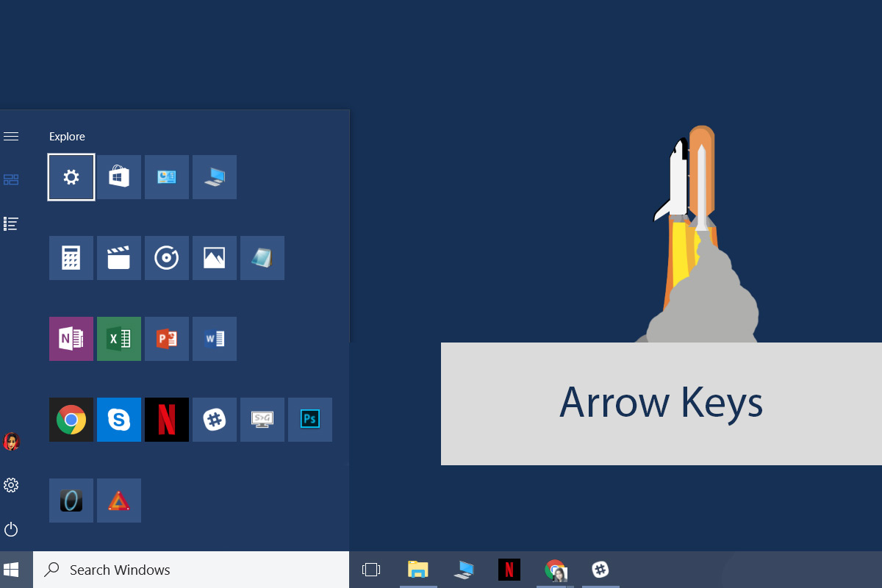Expand the Start hamburger menu
Screen dimensions: 882x588
click(11, 136)
